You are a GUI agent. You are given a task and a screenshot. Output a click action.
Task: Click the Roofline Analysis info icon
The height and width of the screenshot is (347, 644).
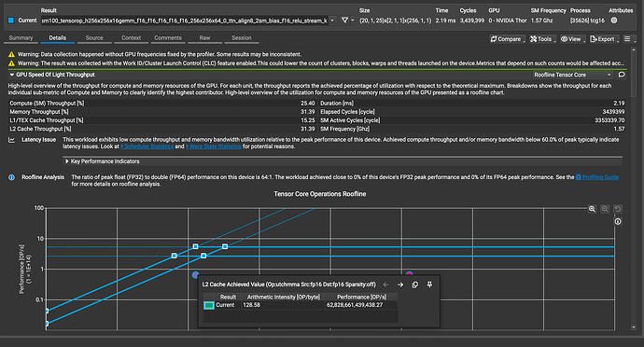(11, 177)
